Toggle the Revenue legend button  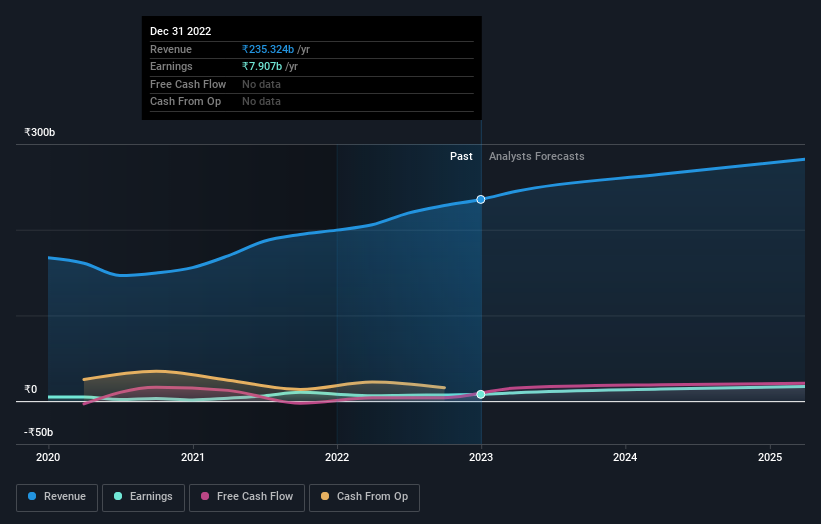pyautogui.click(x=57, y=497)
